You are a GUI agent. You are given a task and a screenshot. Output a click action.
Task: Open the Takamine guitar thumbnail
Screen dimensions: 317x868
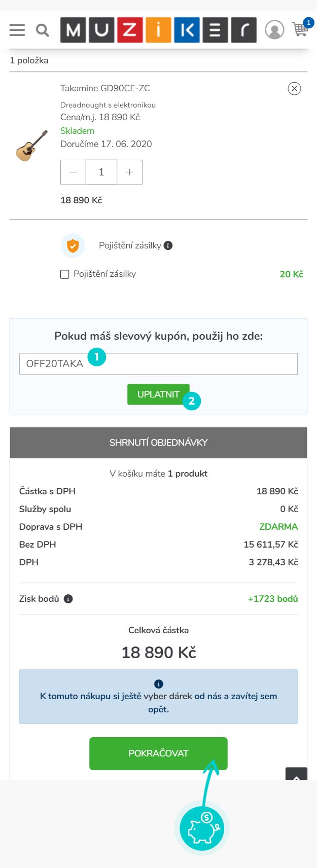pyautogui.click(x=32, y=146)
